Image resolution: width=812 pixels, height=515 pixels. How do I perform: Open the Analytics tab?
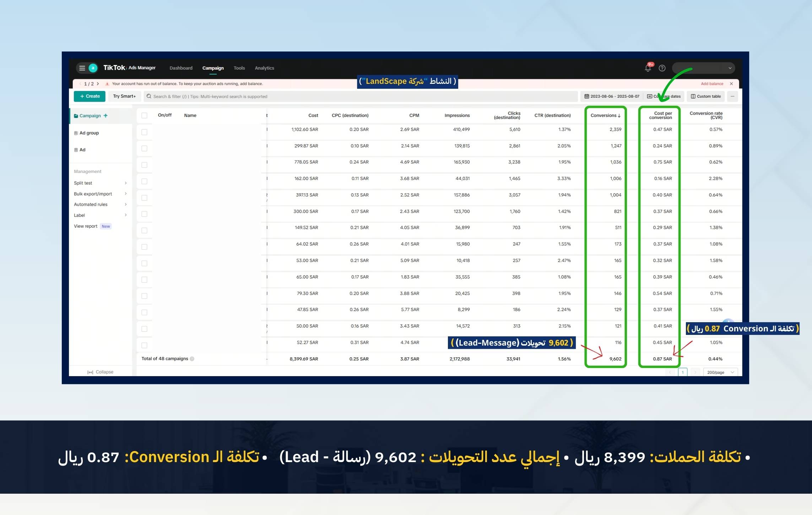(x=264, y=68)
